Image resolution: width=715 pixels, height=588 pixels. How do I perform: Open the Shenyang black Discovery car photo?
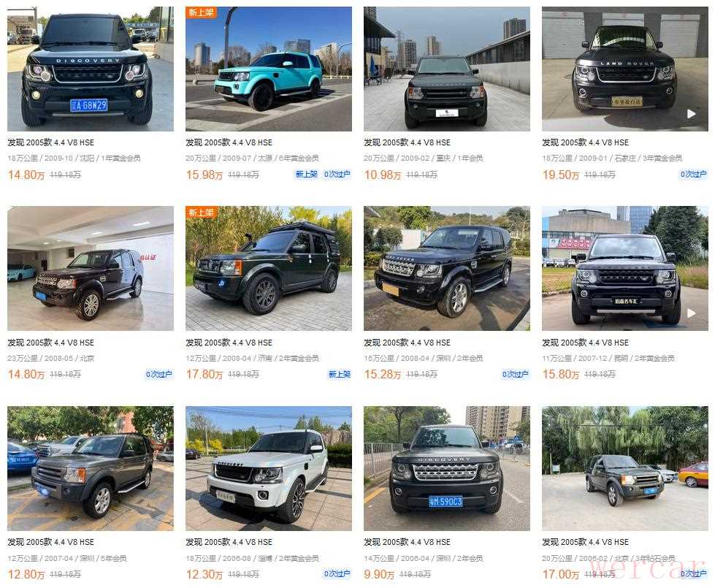91,69
